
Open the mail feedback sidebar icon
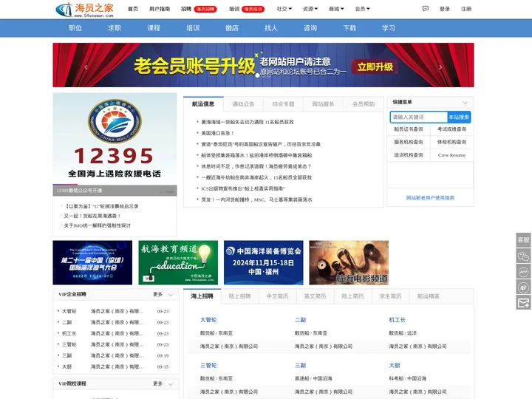point(523,302)
